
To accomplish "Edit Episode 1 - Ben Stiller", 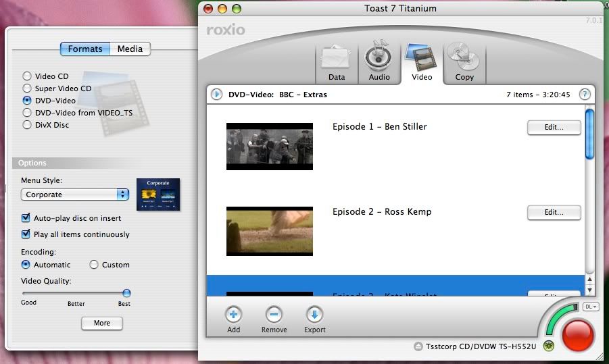I will point(554,127).
